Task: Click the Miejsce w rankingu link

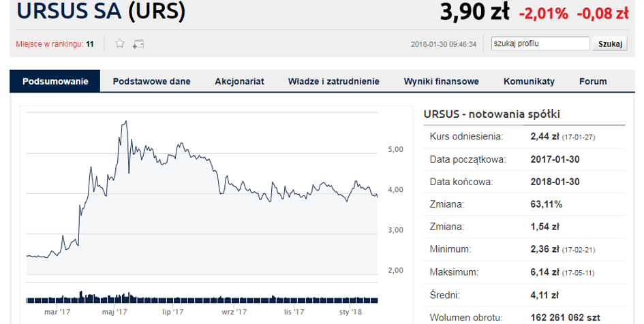Action: [49, 44]
